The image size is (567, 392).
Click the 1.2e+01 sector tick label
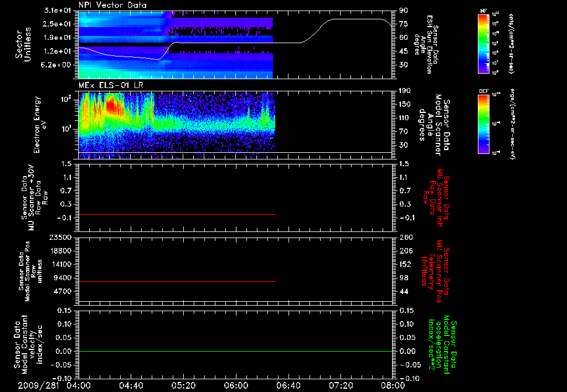click(57, 51)
